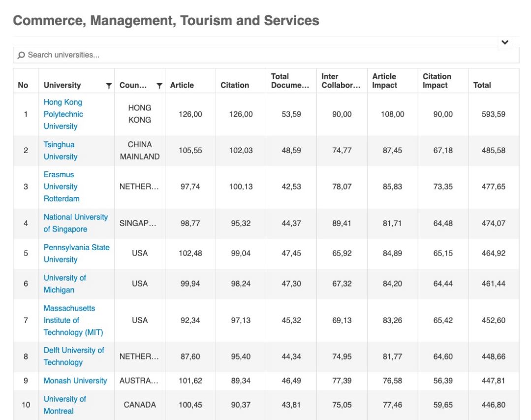Open Massachusetts Institute of Technology link
This screenshot has width=531, height=420.
73,320
